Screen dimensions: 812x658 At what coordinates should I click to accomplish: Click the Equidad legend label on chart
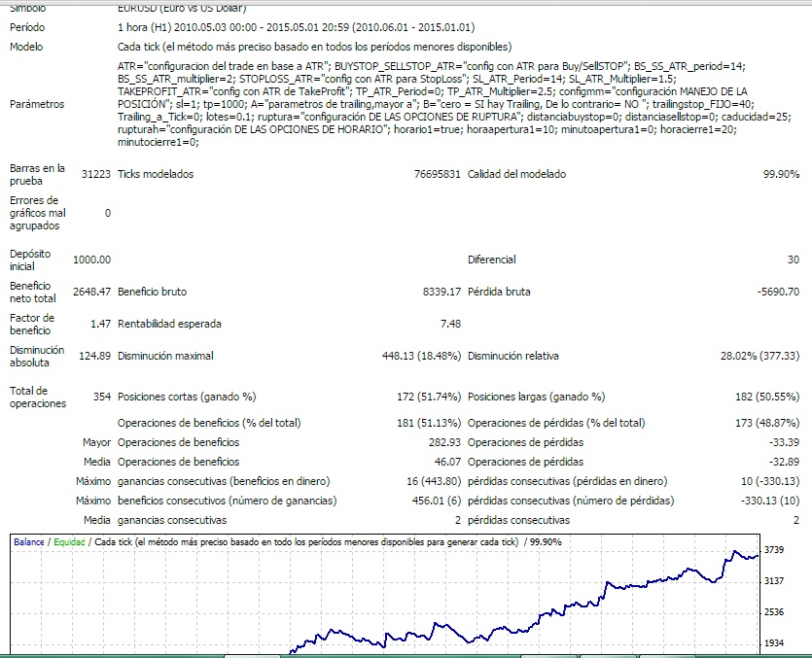pyautogui.click(x=68, y=541)
